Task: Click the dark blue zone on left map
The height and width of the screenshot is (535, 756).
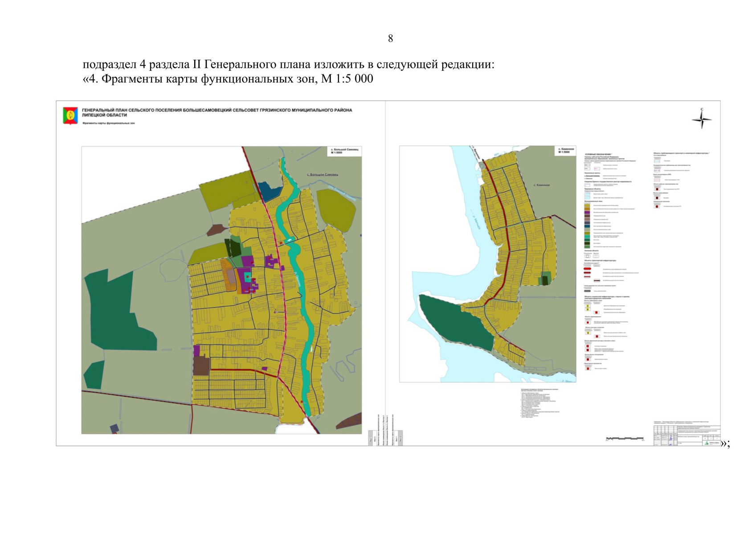Action: point(269,191)
